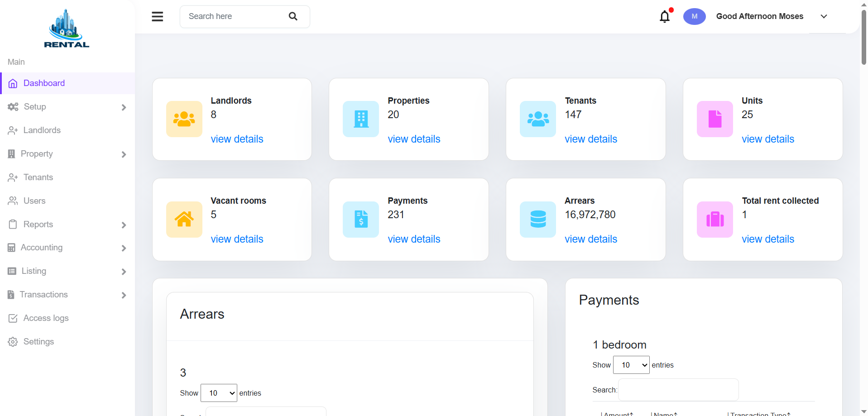View details for Landlords
Screen dimensions: 868x416
(237, 139)
